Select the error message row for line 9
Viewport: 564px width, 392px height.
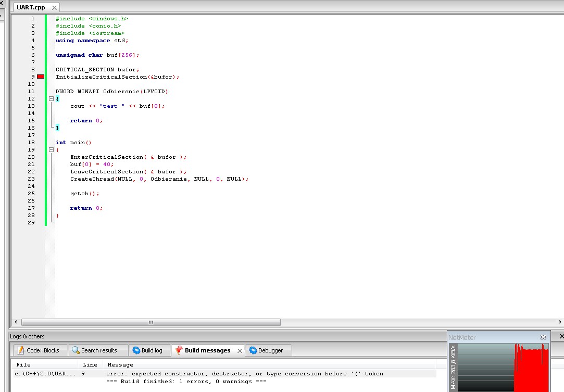(225, 374)
